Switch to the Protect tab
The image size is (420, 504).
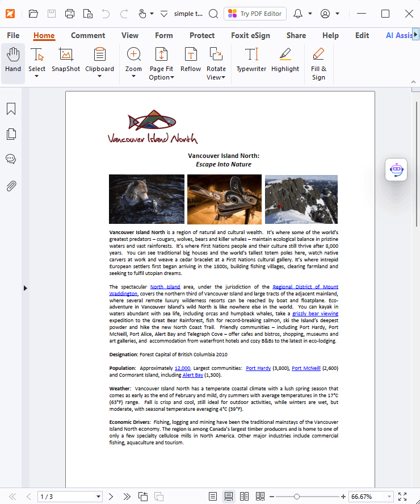pos(202,35)
